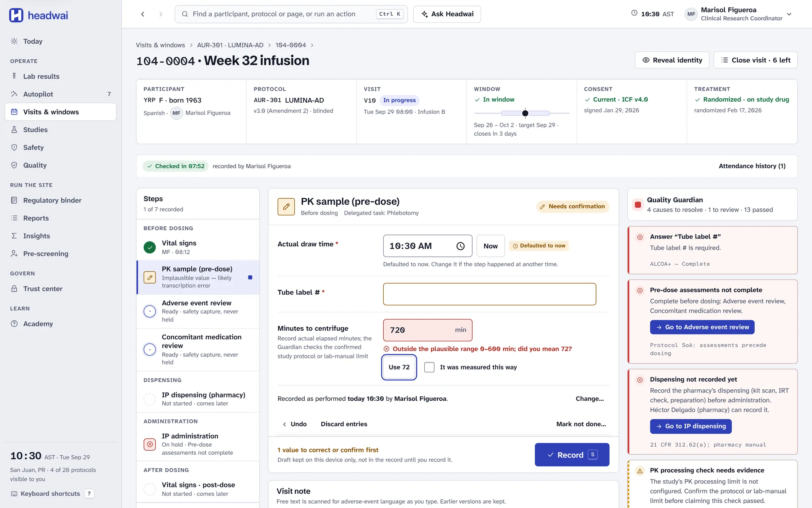
Task: Click the Now button
Action: [x=490, y=246]
